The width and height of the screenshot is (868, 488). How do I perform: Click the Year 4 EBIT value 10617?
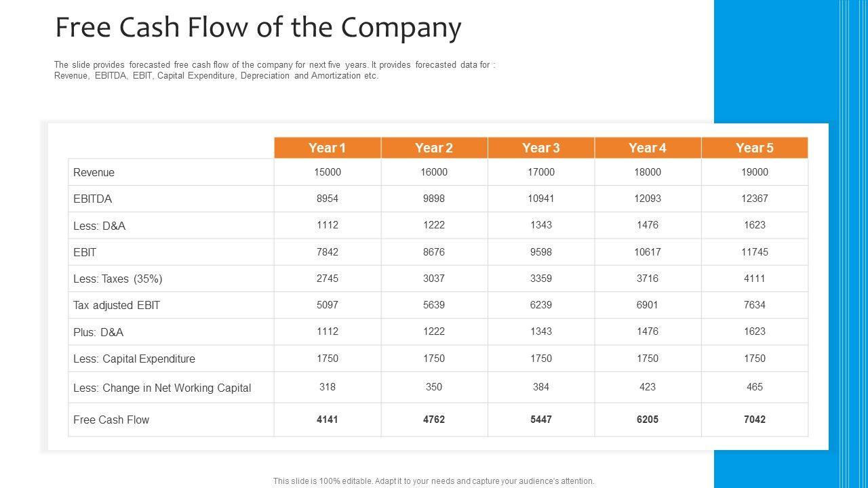(648, 252)
